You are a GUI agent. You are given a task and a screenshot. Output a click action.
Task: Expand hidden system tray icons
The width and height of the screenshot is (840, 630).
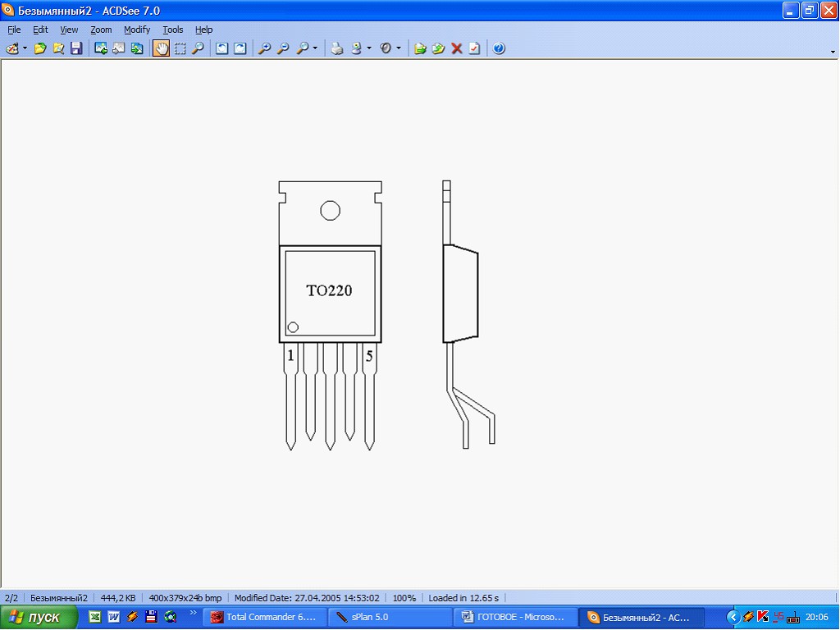(733, 618)
